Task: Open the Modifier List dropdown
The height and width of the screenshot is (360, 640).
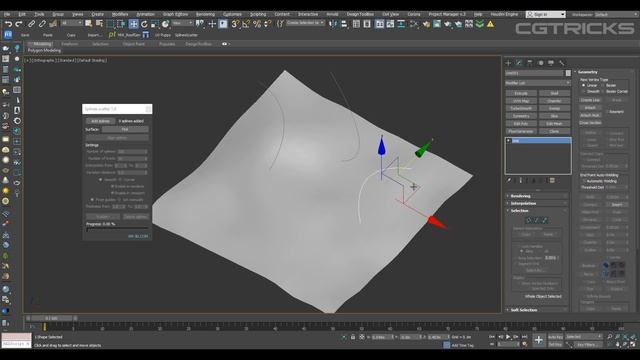Action: [538, 83]
